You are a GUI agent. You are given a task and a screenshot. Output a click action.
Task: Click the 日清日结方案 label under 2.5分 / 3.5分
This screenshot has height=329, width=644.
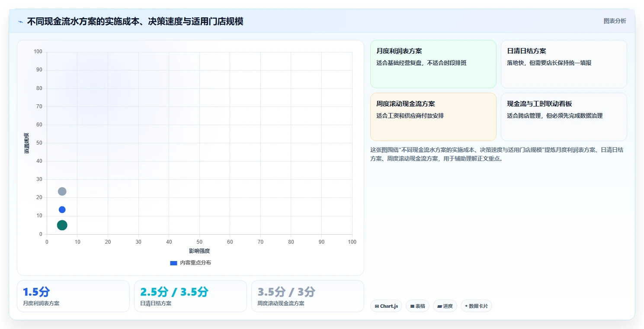coord(156,303)
